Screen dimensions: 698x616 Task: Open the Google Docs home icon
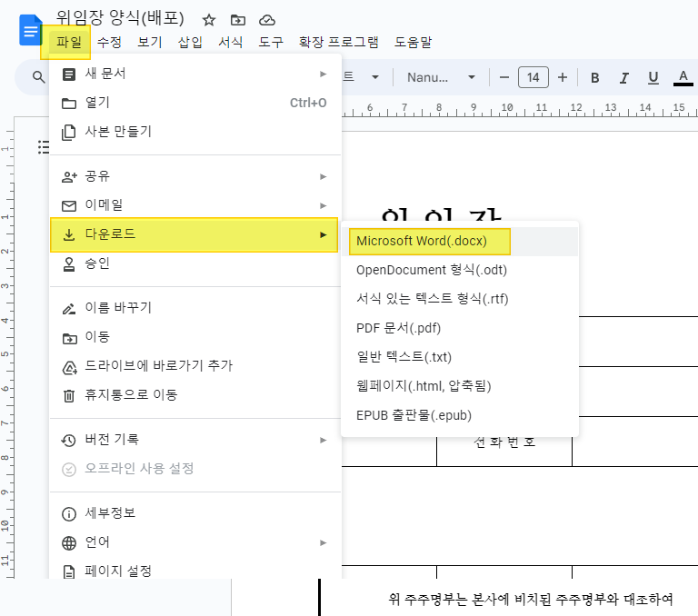click(x=30, y=30)
